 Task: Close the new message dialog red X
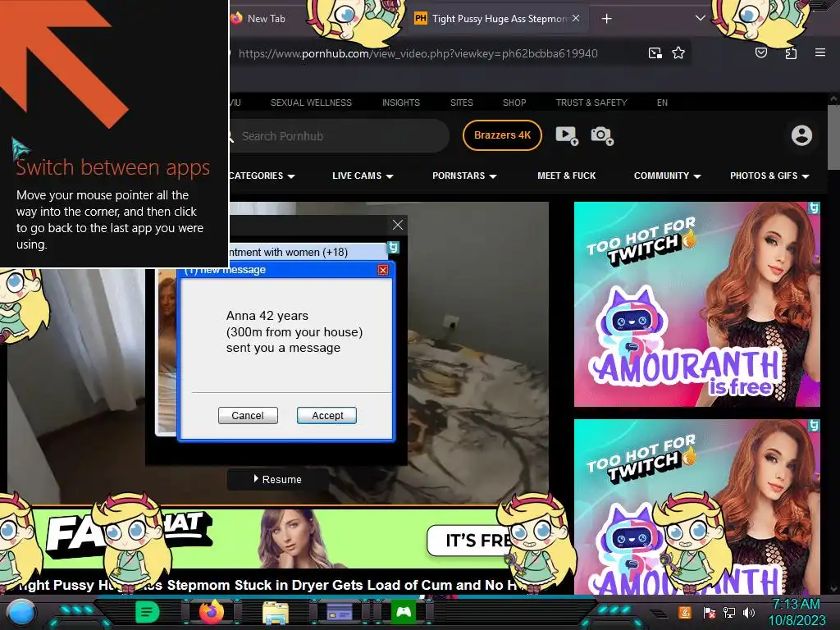(x=382, y=269)
